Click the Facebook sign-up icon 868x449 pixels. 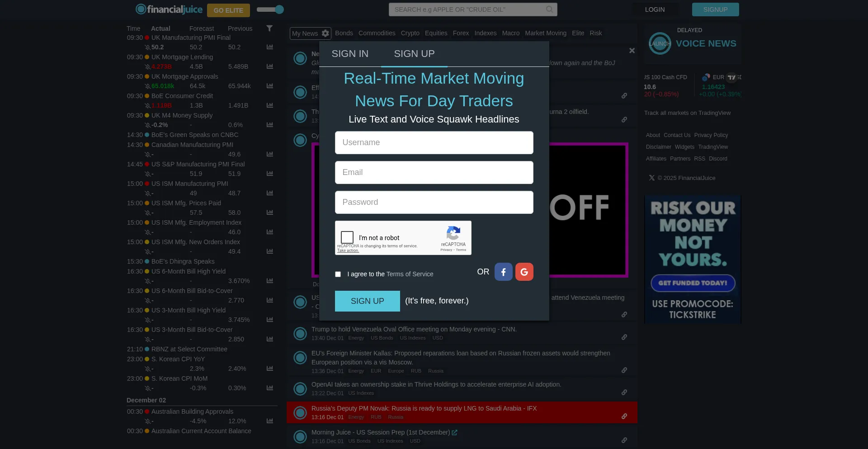click(503, 272)
